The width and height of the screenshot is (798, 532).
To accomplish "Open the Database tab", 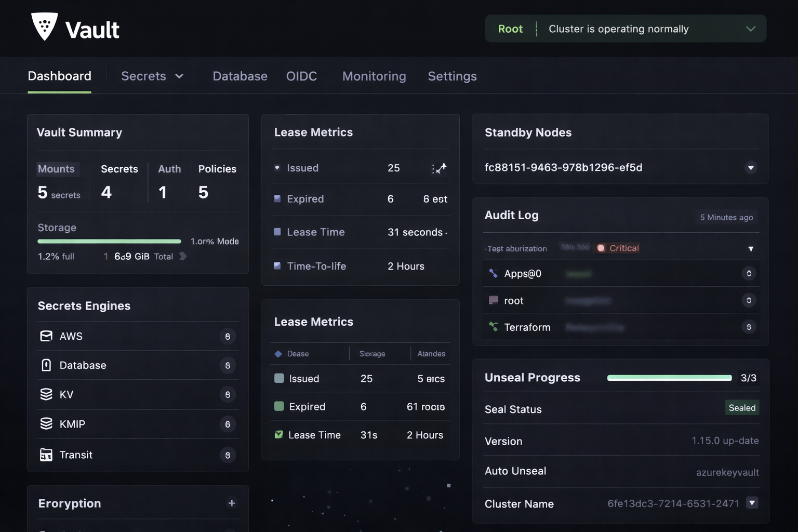I will tap(240, 76).
